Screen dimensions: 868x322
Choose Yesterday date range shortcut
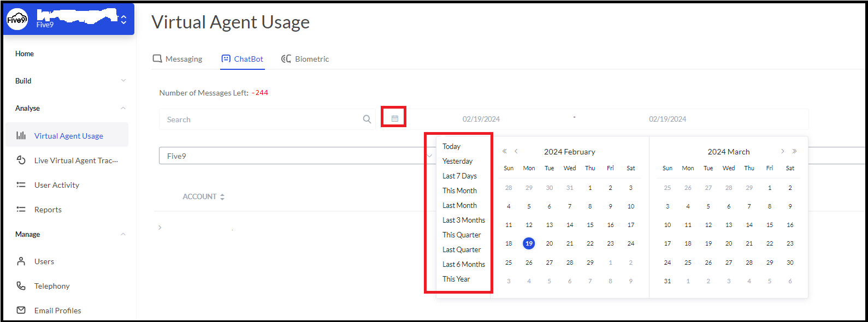(x=457, y=161)
